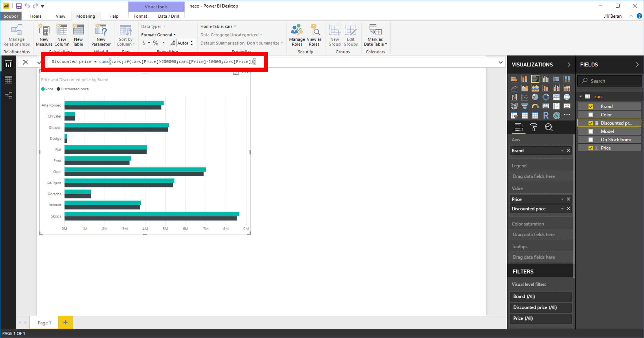644x338 pixels.
Task: Open the Brand axis field dropdown
Action: coord(562,150)
